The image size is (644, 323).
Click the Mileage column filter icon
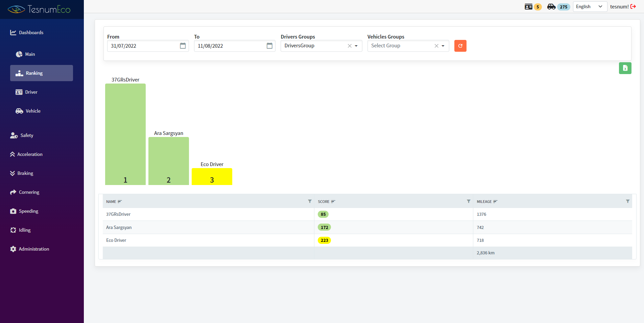click(x=628, y=201)
